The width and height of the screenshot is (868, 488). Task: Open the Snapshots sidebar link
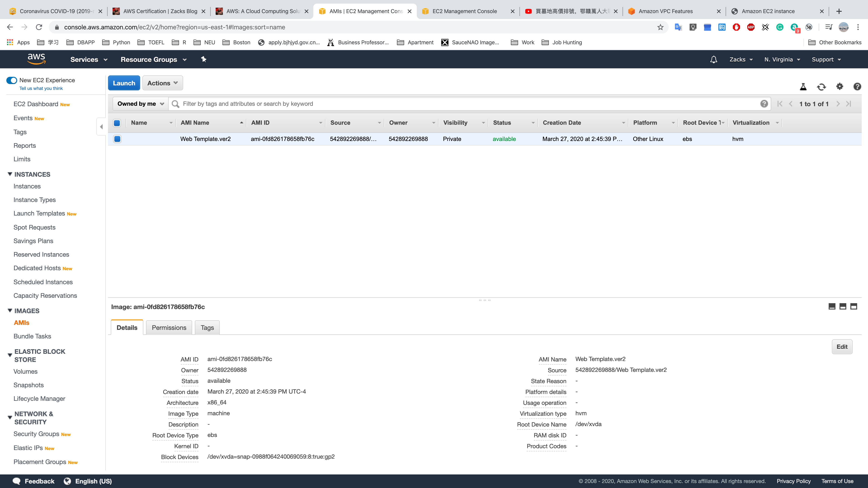29,385
